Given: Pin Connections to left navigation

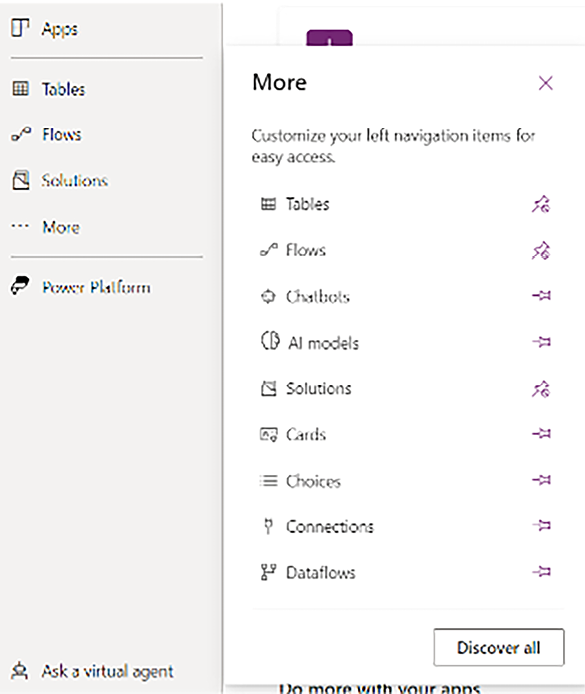Looking at the screenshot, I should [x=541, y=526].
